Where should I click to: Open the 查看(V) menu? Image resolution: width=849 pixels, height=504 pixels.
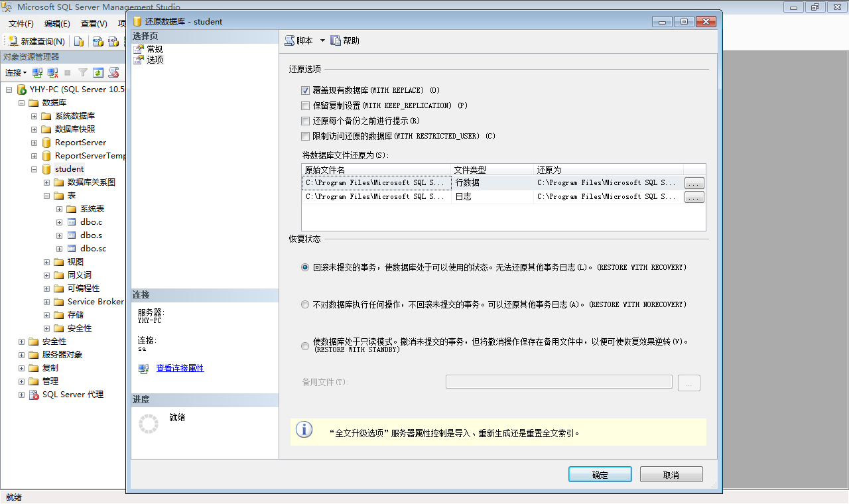tap(94, 23)
